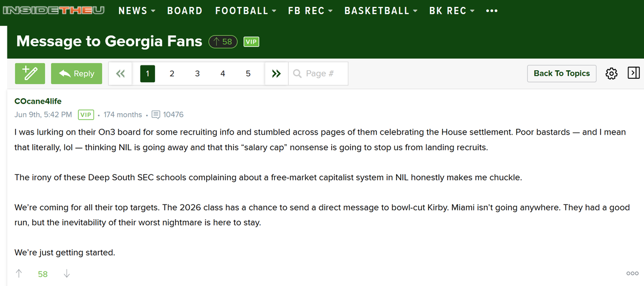Open the more navigation ellipsis menu
The image size is (644, 286).
(x=491, y=11)
